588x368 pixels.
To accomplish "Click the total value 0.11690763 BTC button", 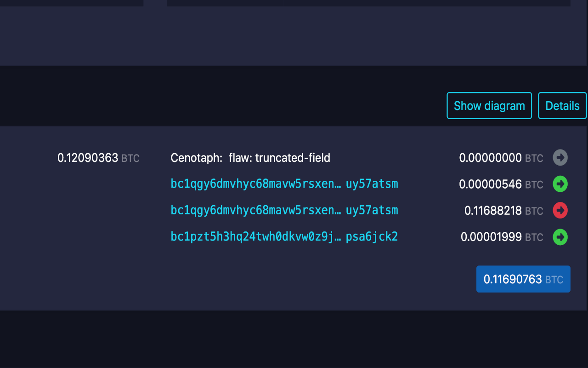I will tap(523, 279).
